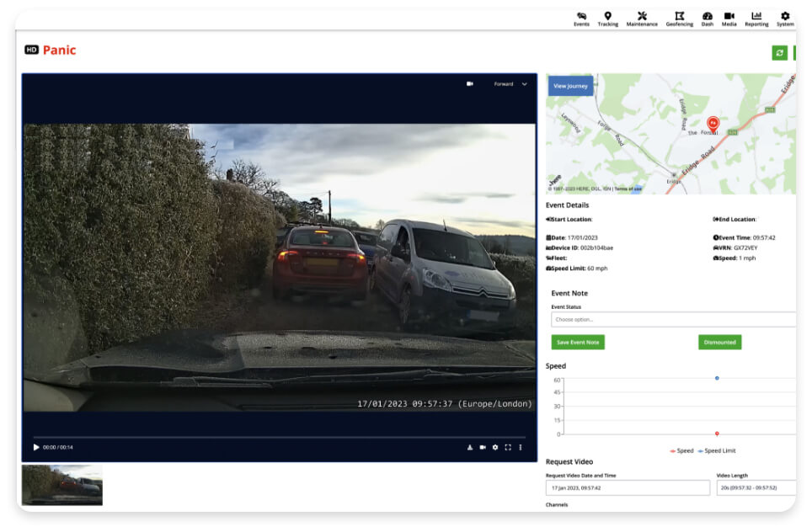Open the Reporting section
Viewport: 812px width, 532px height.
pos(756,19)
